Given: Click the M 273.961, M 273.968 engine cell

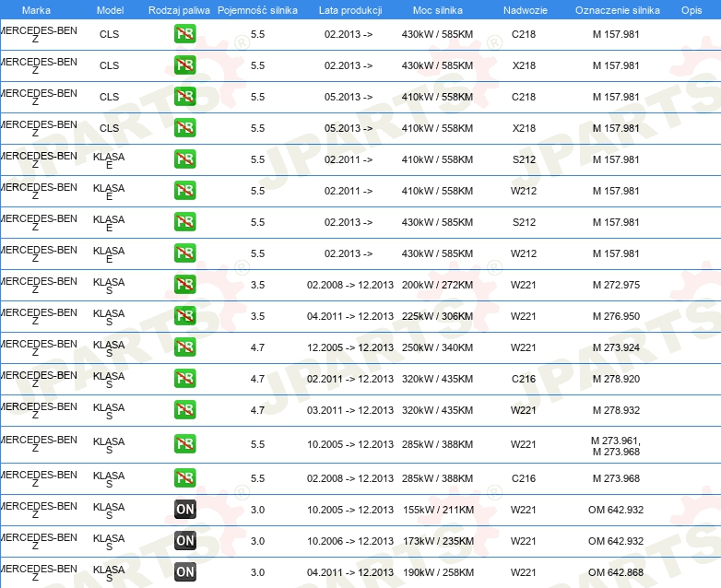Looking at the screenshot, I should [616, 446].
